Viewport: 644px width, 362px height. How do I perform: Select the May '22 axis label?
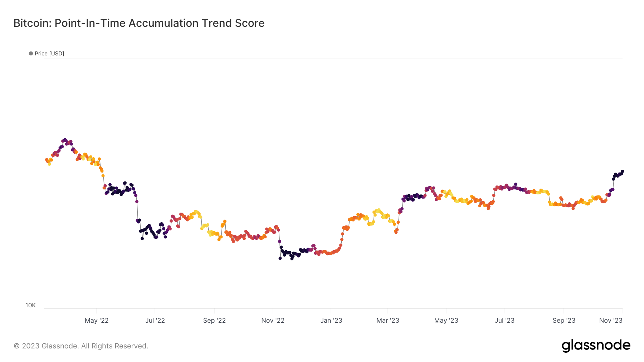click(x=97, y=321)
